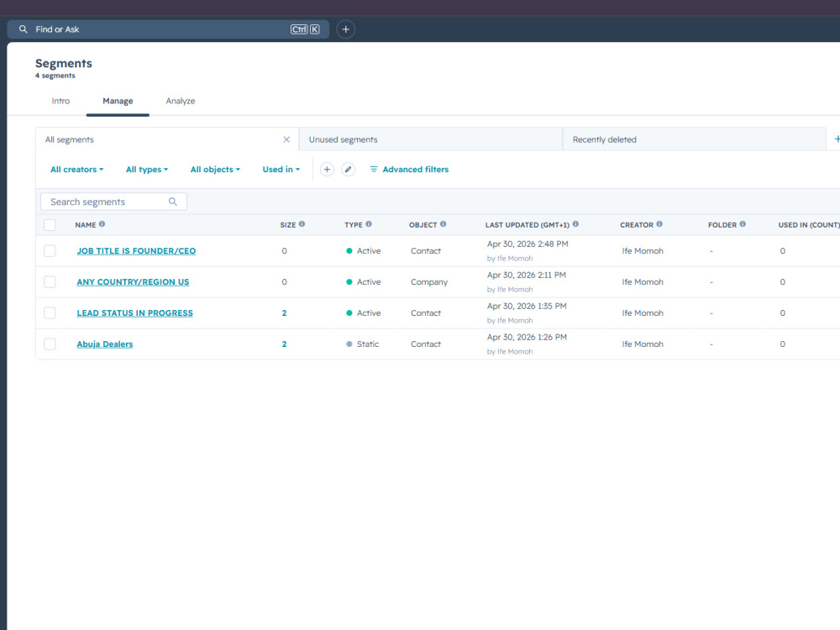The width and height of the screenshot is (840, 630).
Task: Click the Ctrl K shortcut badge
Action: pyautogui.click(x=305, y=29)
